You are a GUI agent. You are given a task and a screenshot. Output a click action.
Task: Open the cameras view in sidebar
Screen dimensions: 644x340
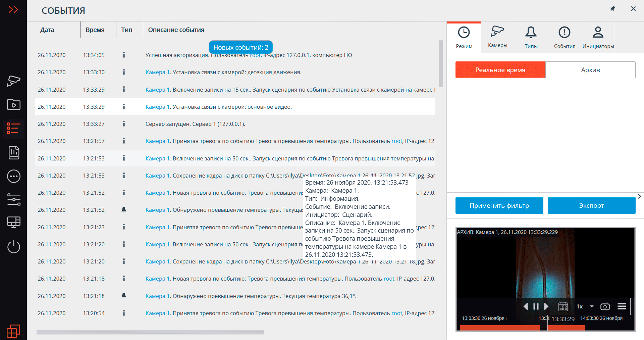[14, 81]
